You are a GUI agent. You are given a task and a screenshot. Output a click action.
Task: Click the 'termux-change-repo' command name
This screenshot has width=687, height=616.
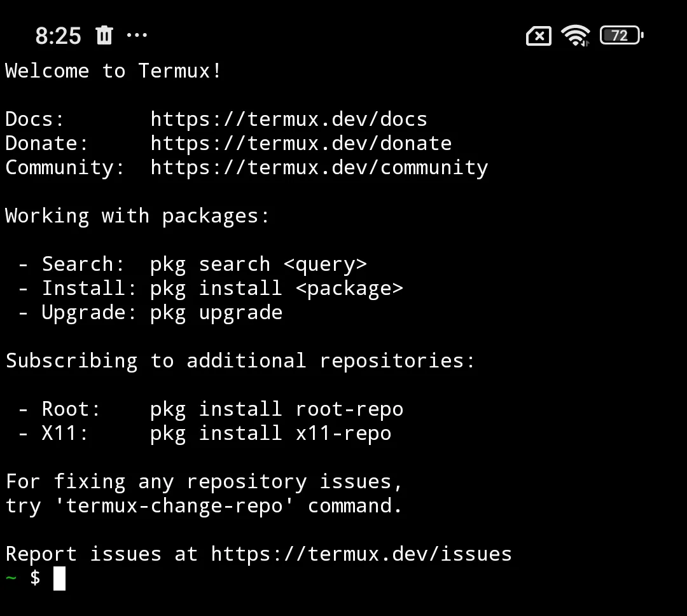[x=180, y=505]
